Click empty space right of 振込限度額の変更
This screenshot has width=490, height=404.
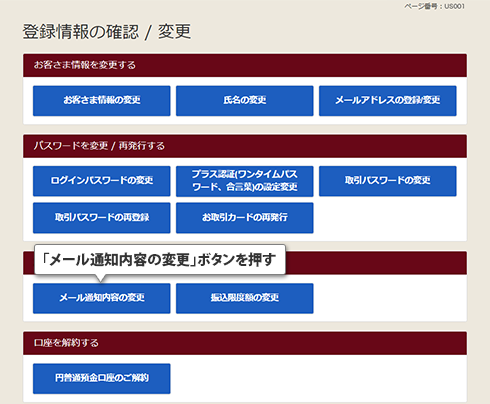tap(389, 298)
